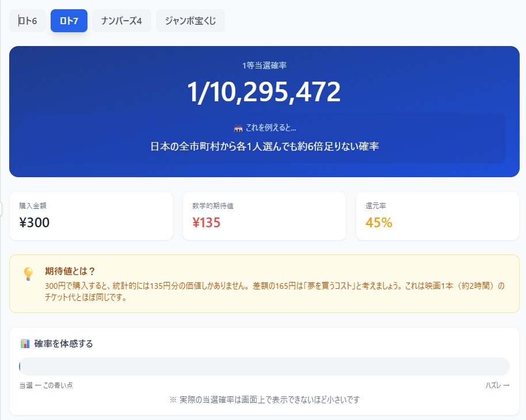
Task: Click the castle icon beside これを例えると
Action: point(238,128)
